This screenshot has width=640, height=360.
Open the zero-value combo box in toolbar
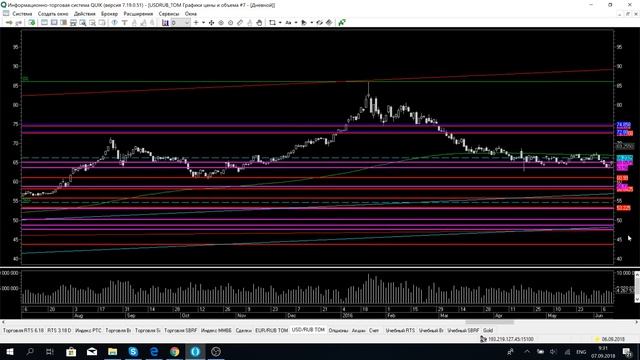click(x=180, y=23)
